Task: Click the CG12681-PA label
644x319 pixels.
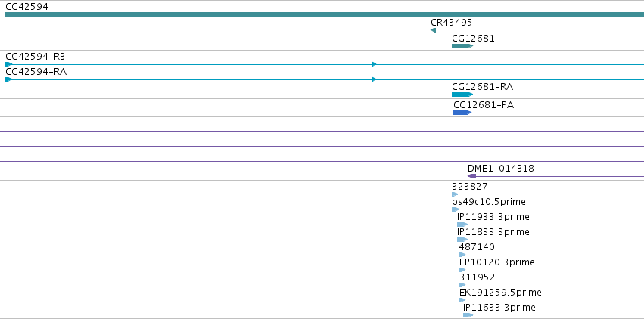Action: (484, 105)
